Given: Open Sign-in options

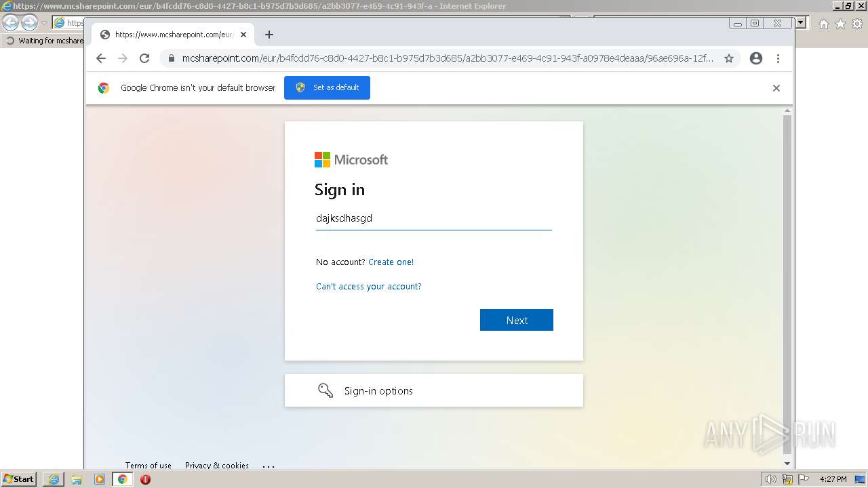Looking at the screenshot, I should [x=433, y=390].
